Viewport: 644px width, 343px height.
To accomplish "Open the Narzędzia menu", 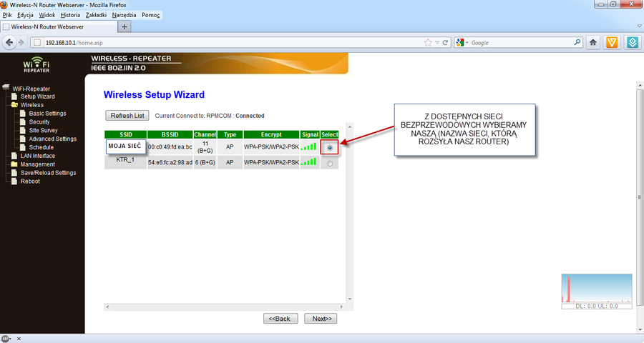I will tap(124, 15).
